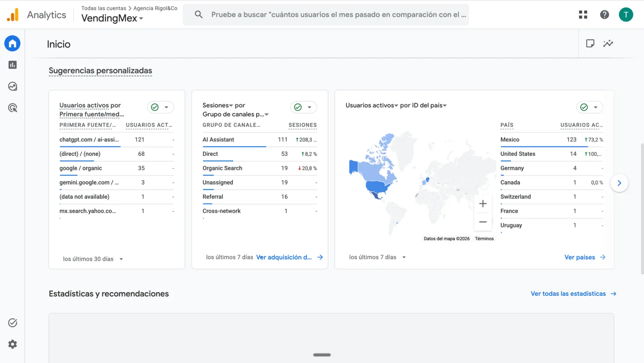Select the Uruguay country row

coord(552,226)
